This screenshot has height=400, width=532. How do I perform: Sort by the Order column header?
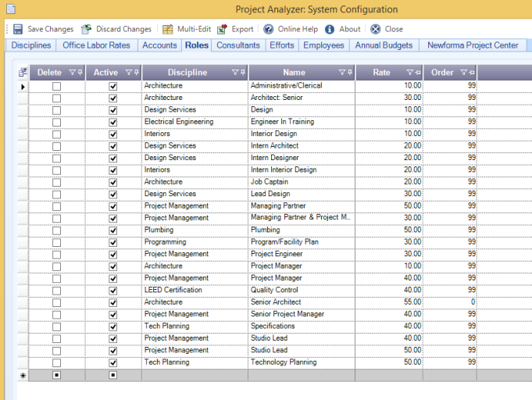442,73
